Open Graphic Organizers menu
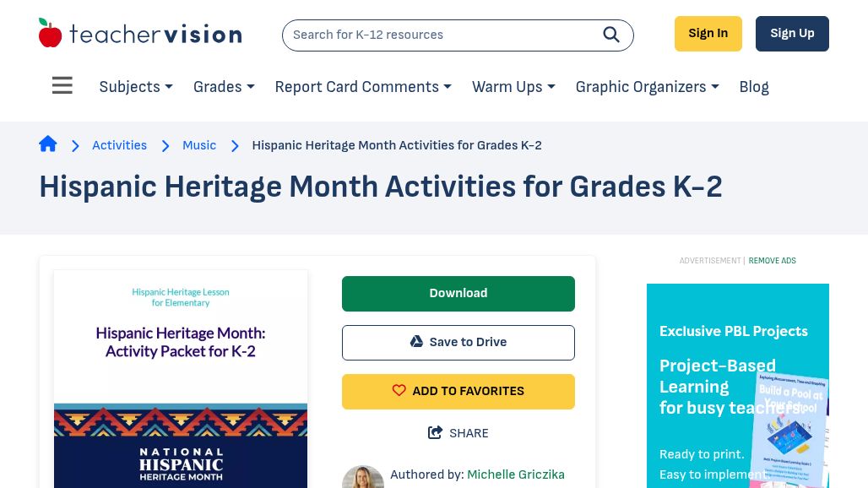The height and width of the screenshot is (488, 868). point(647,87)
